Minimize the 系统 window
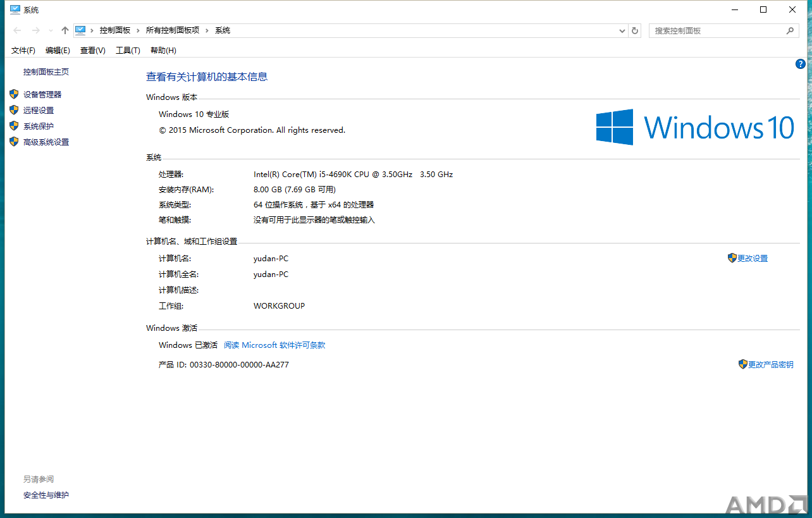The height and width of the screenshot is (518, 812). (x=735, y=9)
